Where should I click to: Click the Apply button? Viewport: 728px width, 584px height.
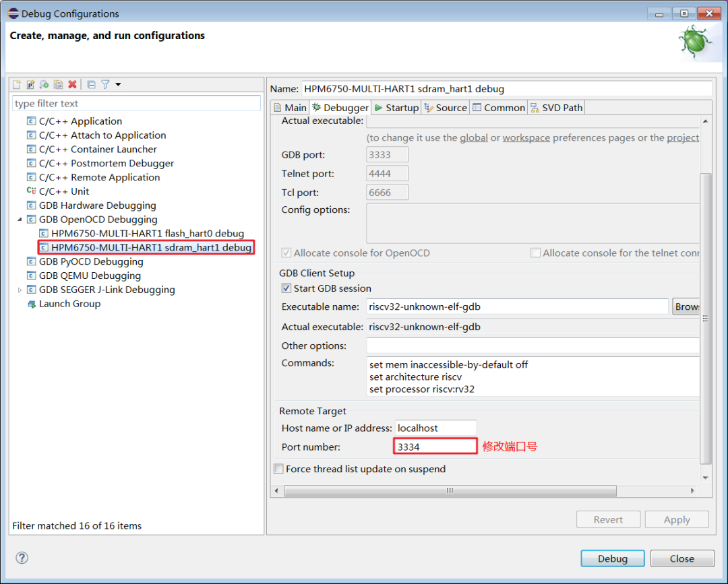click(677, 519)
